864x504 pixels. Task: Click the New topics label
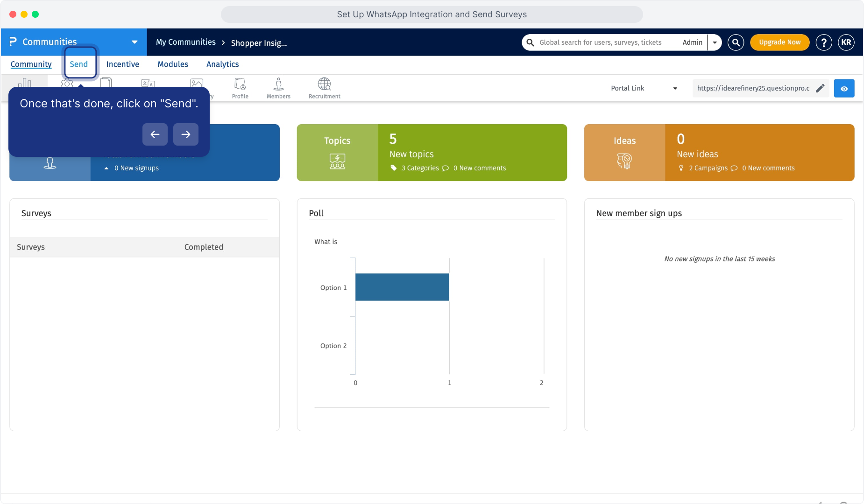(x=411, y=154)
